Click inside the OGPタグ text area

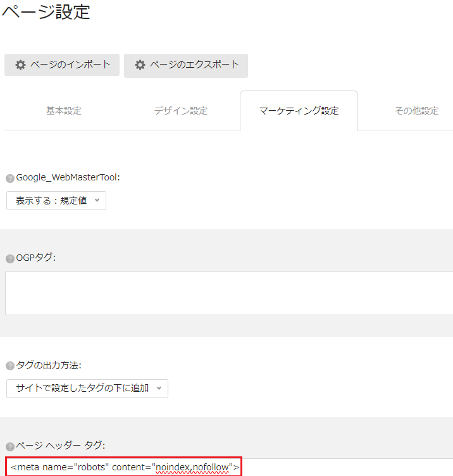pos(229,293)
